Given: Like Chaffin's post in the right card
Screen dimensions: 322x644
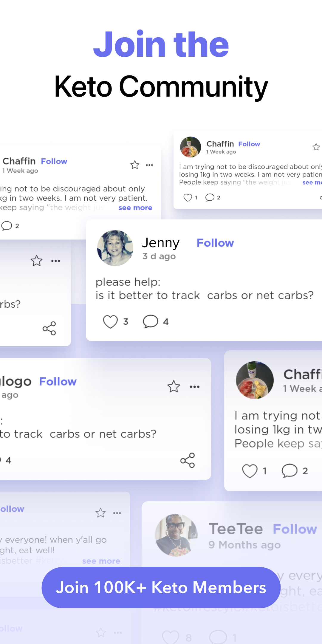Looking at the screenshot, I should coord(250,471).
